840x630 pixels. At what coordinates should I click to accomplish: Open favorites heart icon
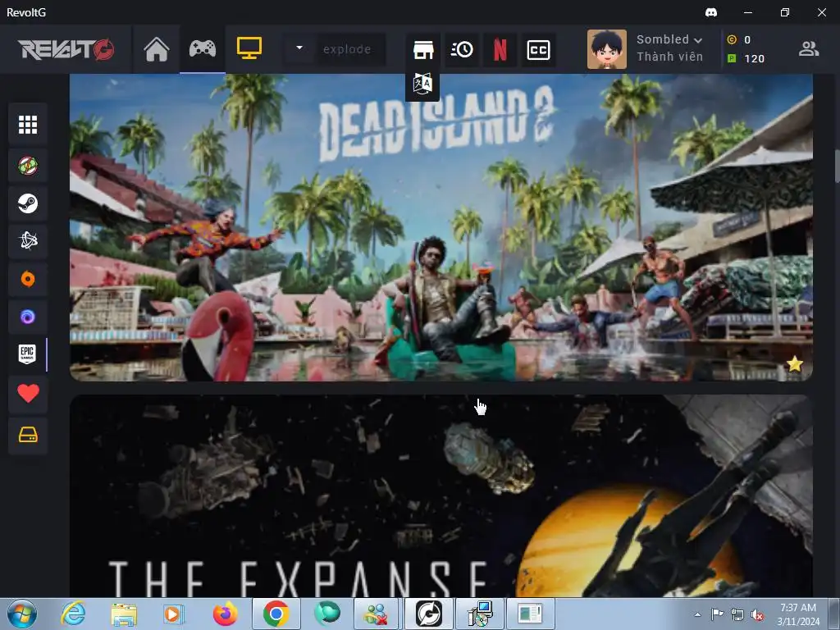point(28,394)
